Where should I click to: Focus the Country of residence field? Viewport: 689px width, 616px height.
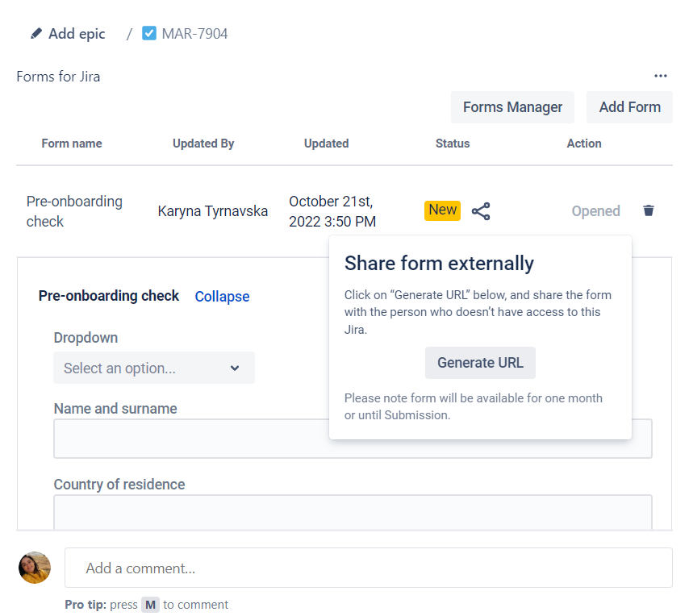(353, 514)
